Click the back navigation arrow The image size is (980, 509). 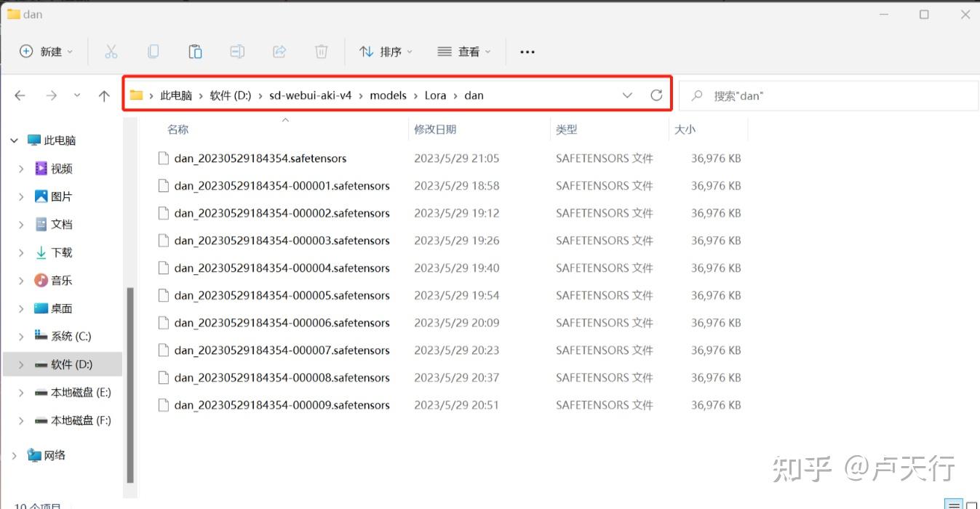coord(19,95)
